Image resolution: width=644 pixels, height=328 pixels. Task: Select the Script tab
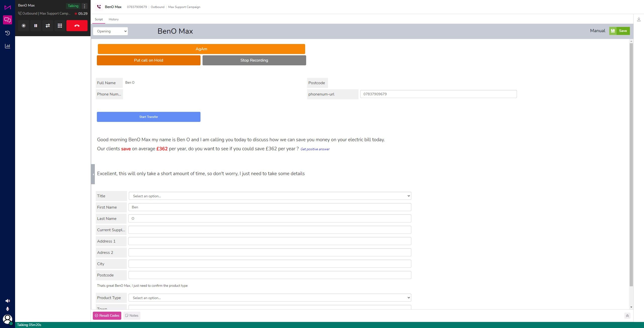pos(99,19)
